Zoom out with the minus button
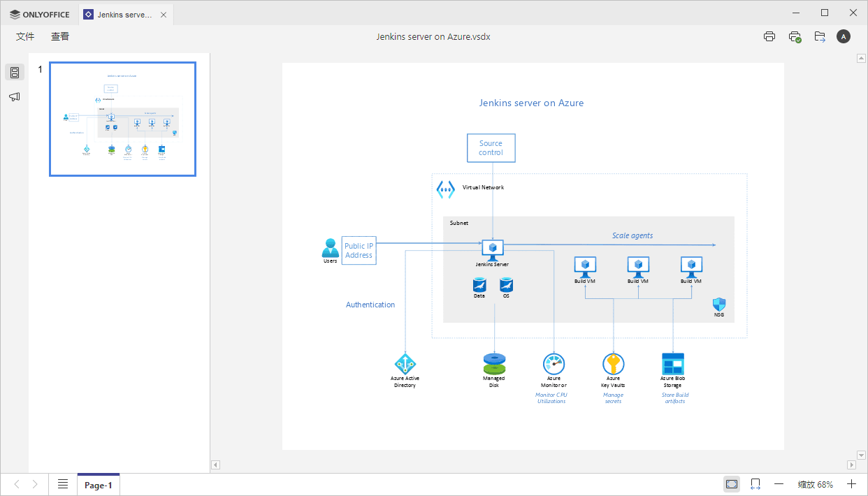This screenshot has height=496, width=868. 779,483
